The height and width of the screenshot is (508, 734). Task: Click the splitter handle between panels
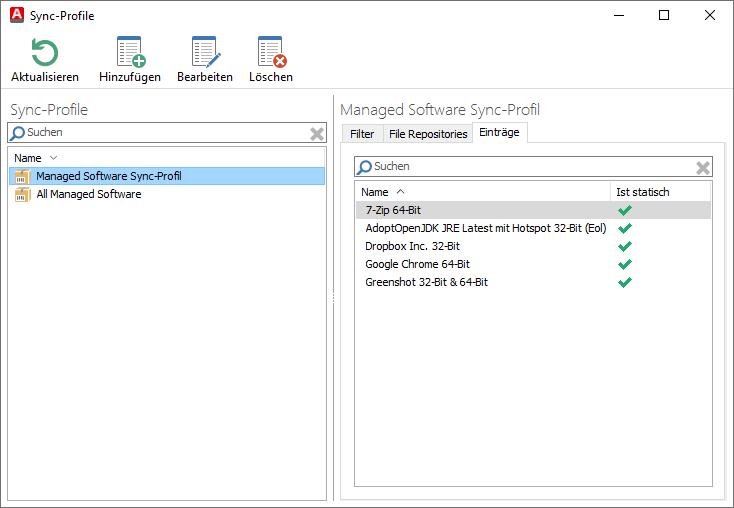pyautogui.click(x=333, y=298)
